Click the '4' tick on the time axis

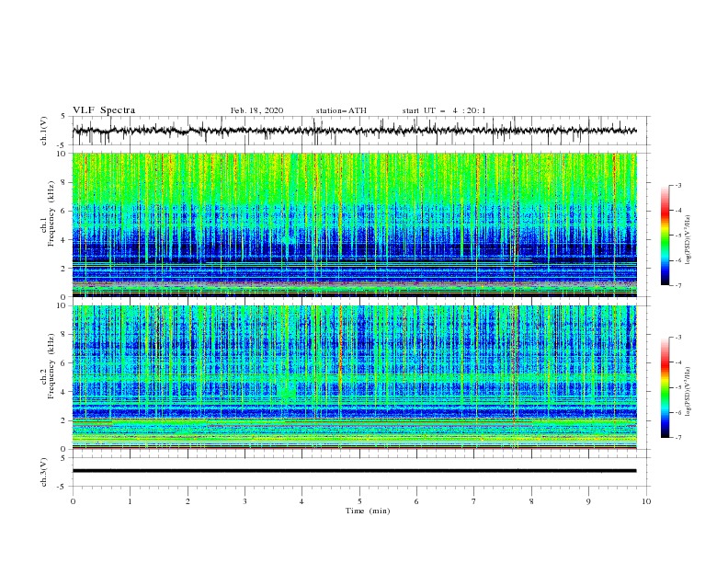(301, 501)
